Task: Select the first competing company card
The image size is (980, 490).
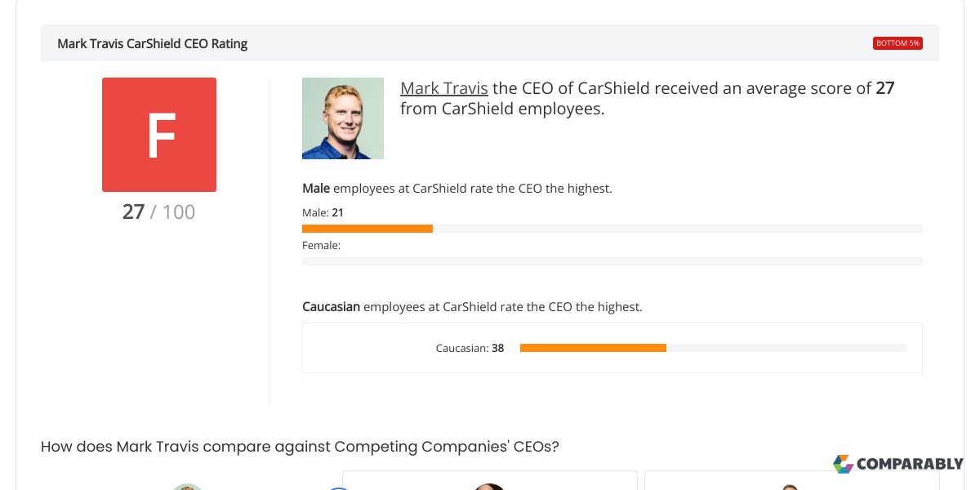Action: click(489, 480)
